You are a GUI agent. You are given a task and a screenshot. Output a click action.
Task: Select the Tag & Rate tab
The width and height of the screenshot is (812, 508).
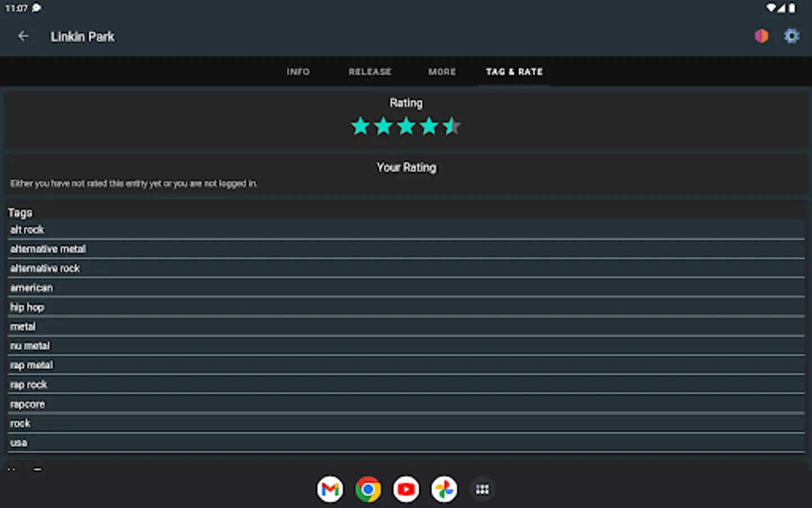tap(514, 72)
